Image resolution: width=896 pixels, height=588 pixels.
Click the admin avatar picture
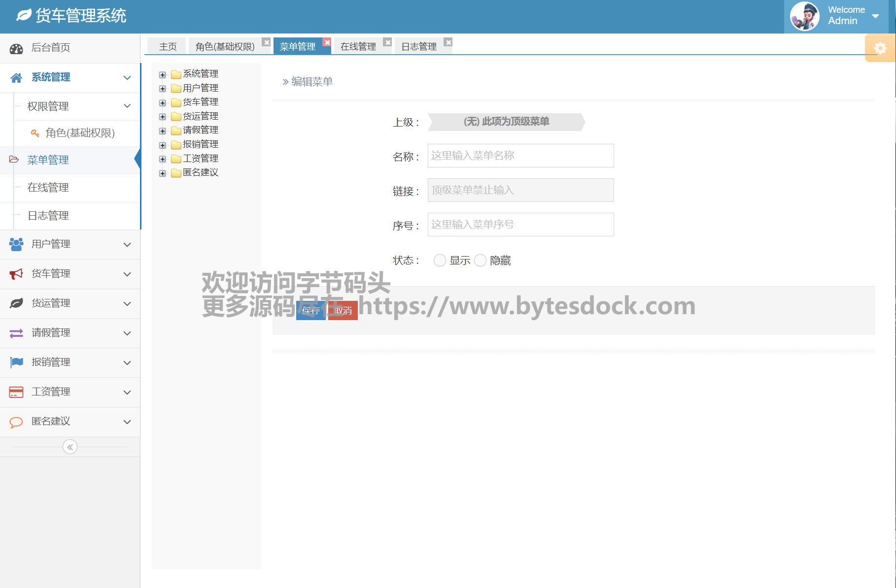[x=804, y=16]
